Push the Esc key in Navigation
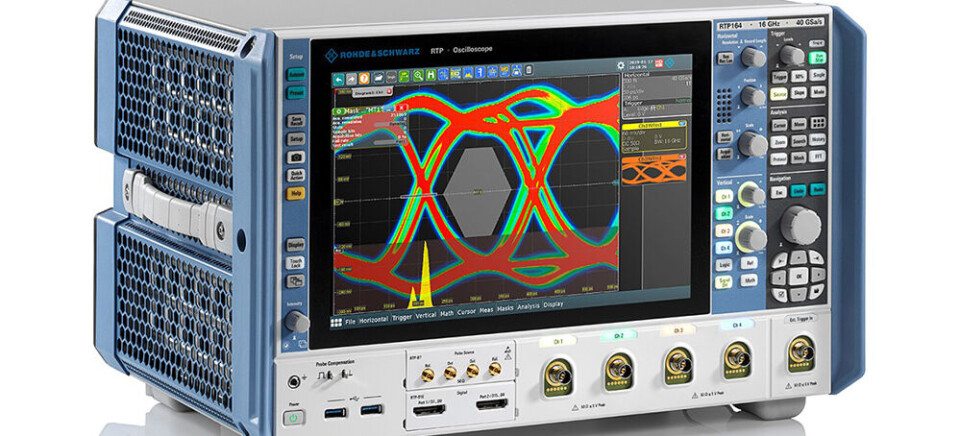Viewport: 960px width, 436px height. point(779,192)
